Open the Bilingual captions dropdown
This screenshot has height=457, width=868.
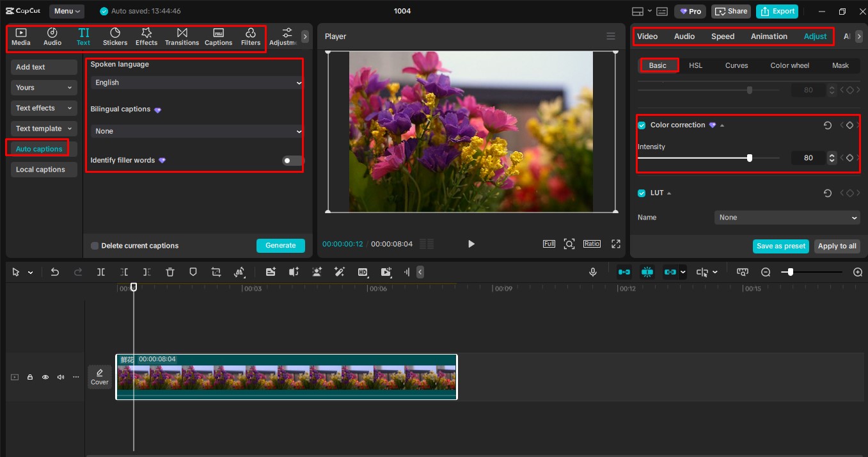[x=194, y=131]
